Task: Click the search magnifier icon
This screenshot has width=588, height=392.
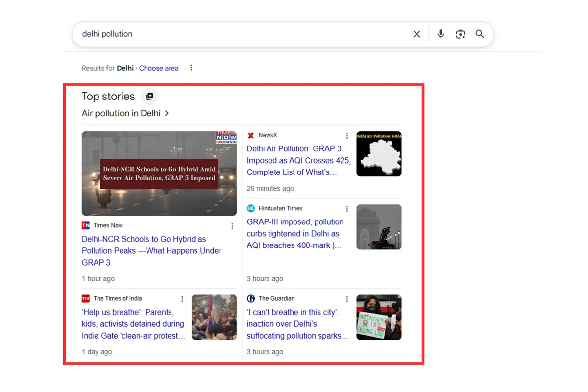Action: (480, 34)
